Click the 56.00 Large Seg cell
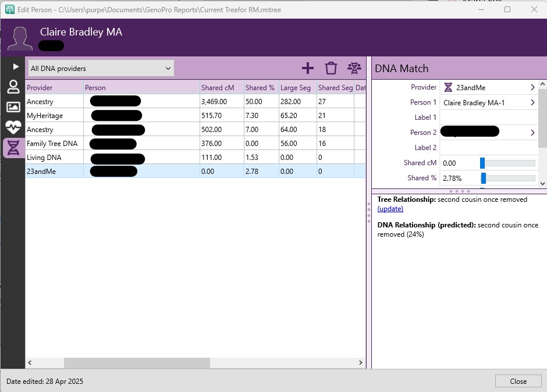The image size is (547, 392). click(297, 143)
